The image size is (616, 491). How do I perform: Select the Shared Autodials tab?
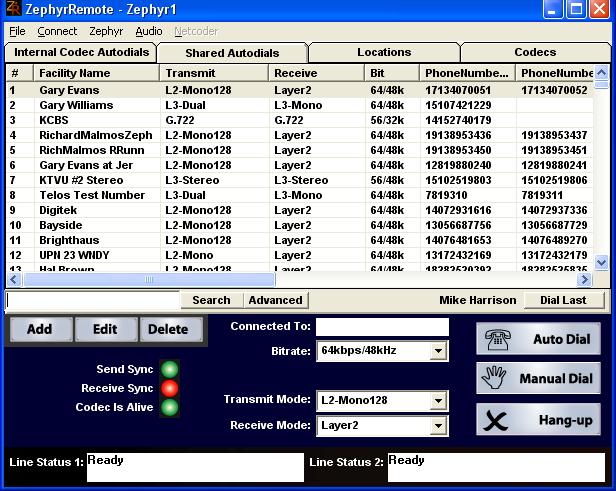tap(232, 53)
